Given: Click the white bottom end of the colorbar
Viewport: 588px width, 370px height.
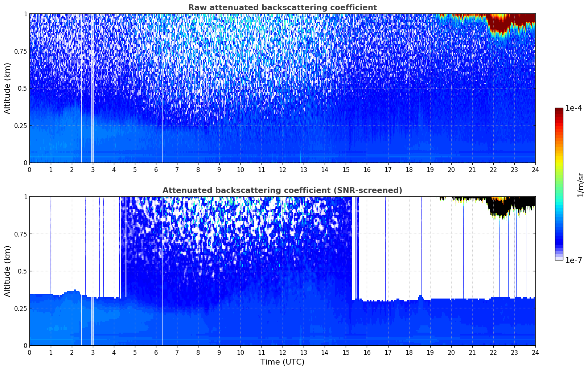Looking at the screenshot, I should tap(559, 258).
